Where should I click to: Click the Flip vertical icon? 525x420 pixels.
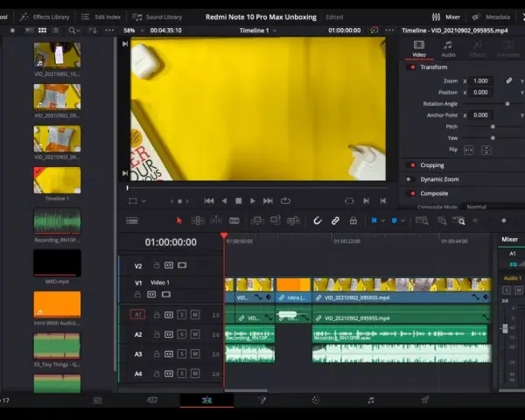(x=486, y=150)
